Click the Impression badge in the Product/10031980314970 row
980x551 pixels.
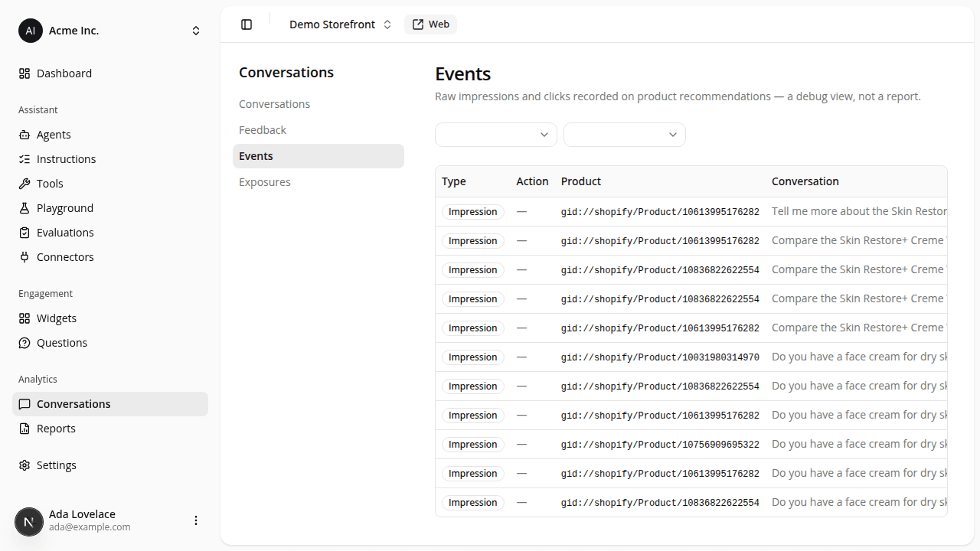click(x=473, y=357)
